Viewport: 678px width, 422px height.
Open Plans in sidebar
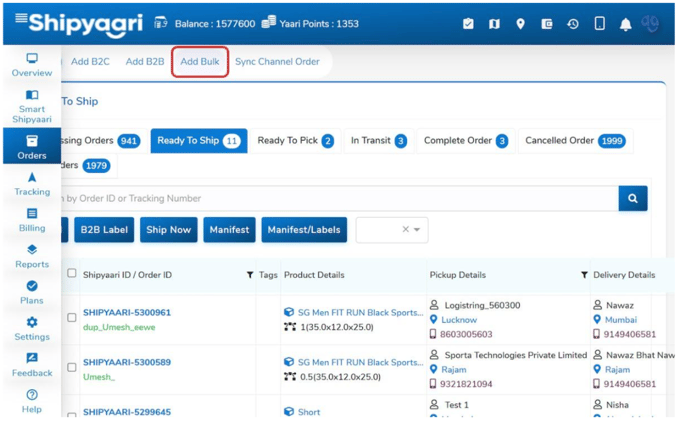point(32,293)
